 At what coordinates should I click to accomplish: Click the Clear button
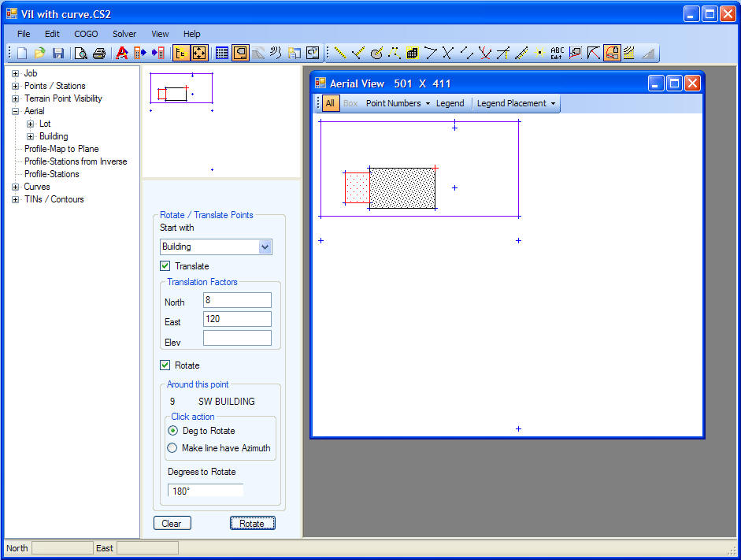click(172, 523)
